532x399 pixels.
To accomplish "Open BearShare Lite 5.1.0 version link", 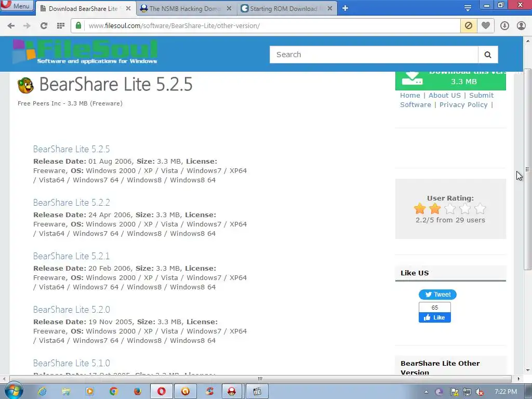I will point(71,363).
